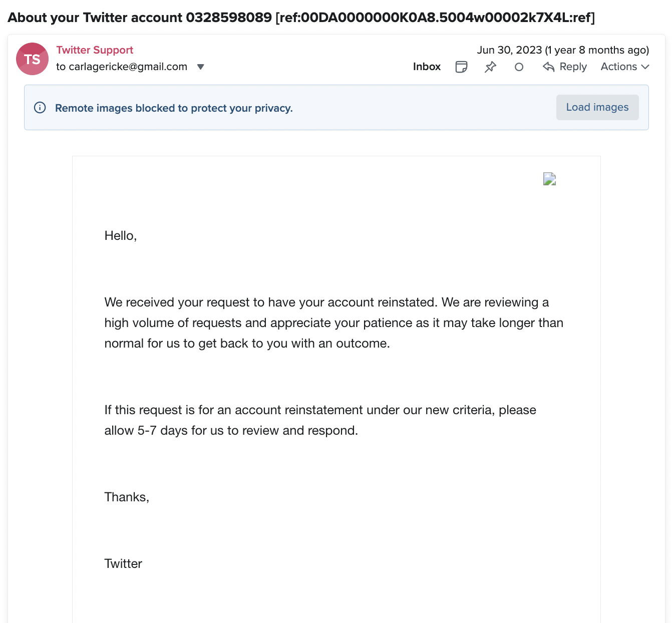Click the Inbox folder label
The width and height of the screenshot is (672, 623).
click(x=427, y=67)
